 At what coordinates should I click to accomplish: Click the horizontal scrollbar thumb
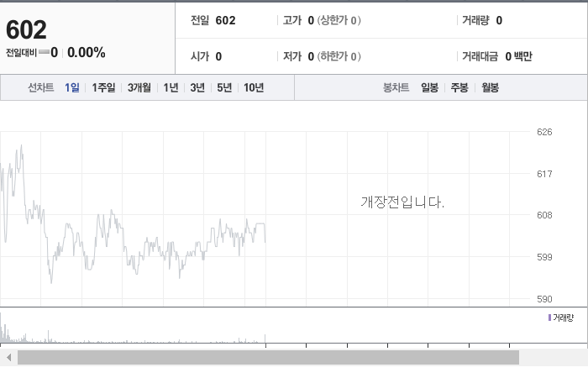pos(268,358)
